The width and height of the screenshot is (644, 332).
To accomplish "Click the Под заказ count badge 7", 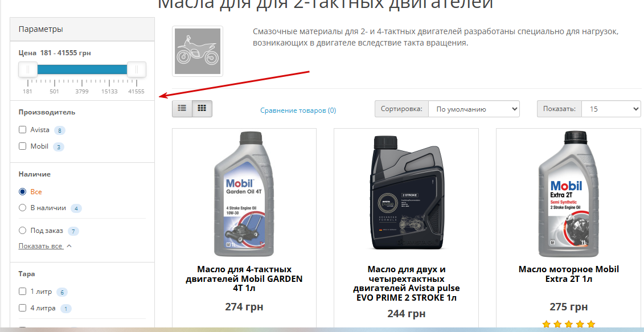I will 73,231.
